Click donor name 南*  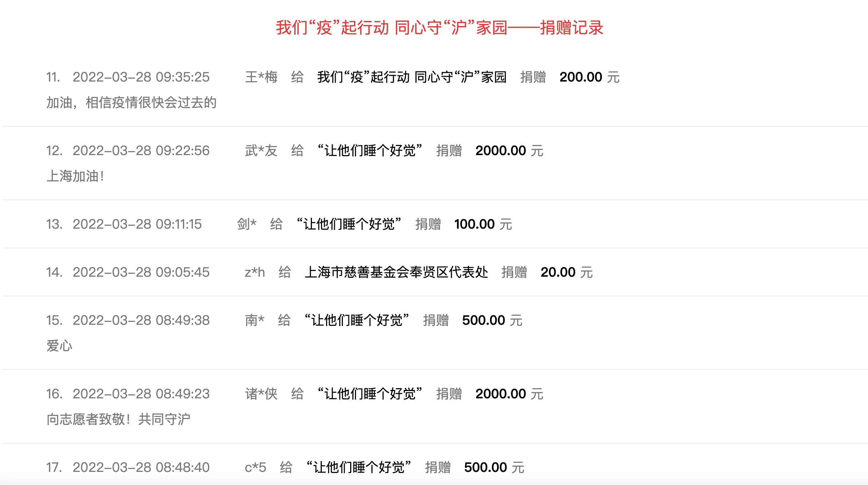tap(254, 320)
